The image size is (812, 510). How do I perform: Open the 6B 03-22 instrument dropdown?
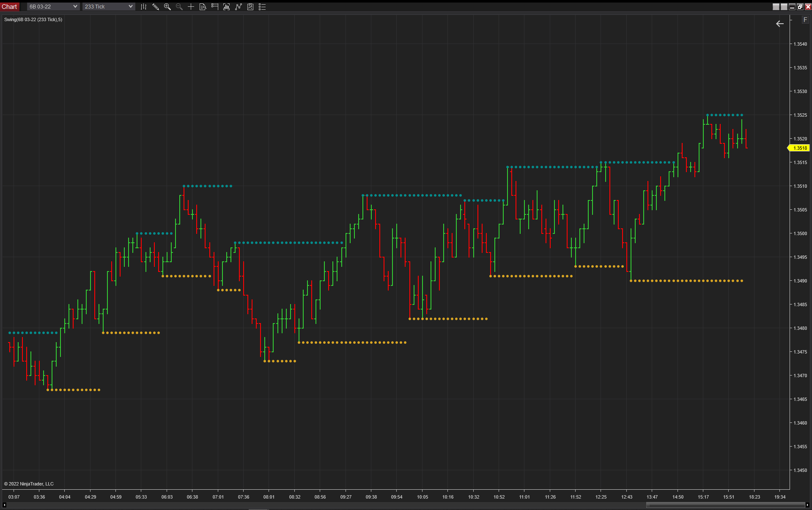click(x=53, y=7)
